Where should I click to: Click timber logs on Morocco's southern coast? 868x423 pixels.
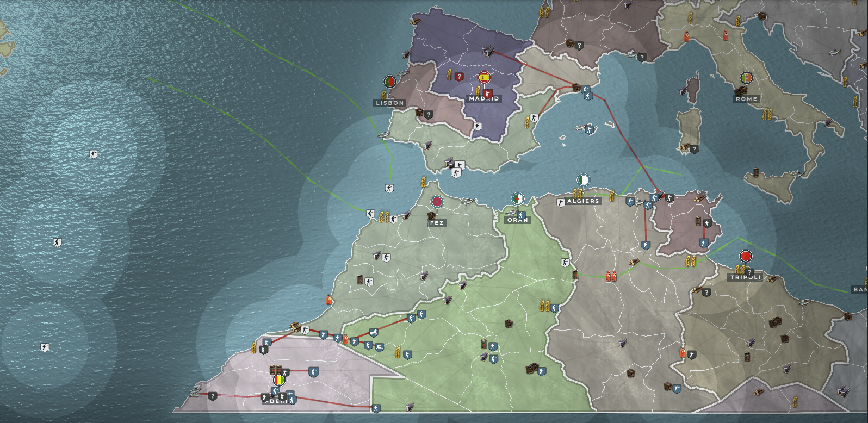(295, 327)
